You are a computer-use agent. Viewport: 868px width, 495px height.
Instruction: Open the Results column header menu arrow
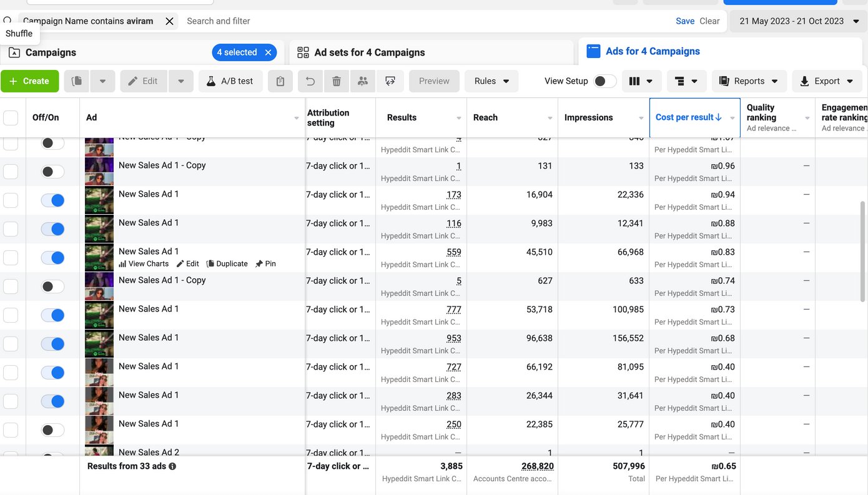tap(459, 118)
